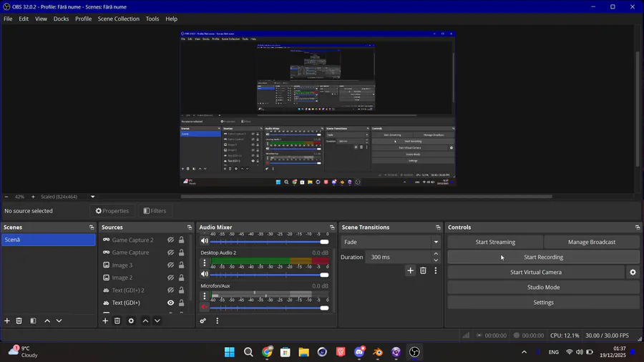Zoom out preview with minus icon
This screenshot has height=362, width=644.
6,197
